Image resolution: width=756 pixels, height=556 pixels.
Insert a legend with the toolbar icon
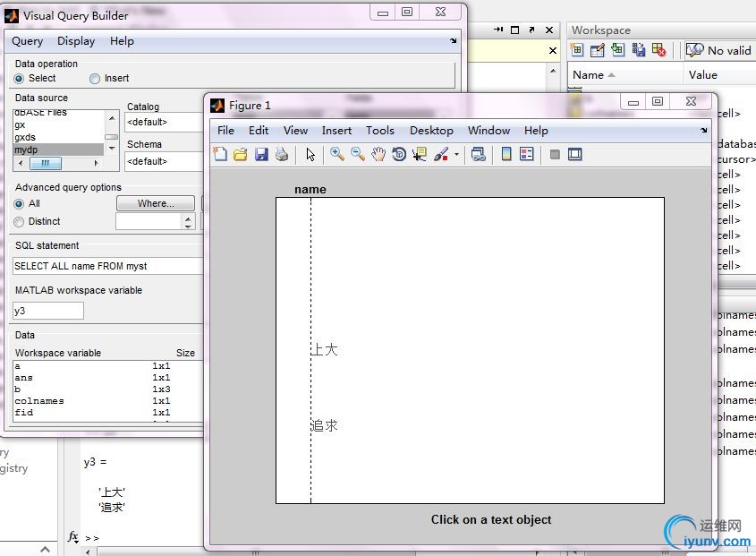click(x=526, y=154)
